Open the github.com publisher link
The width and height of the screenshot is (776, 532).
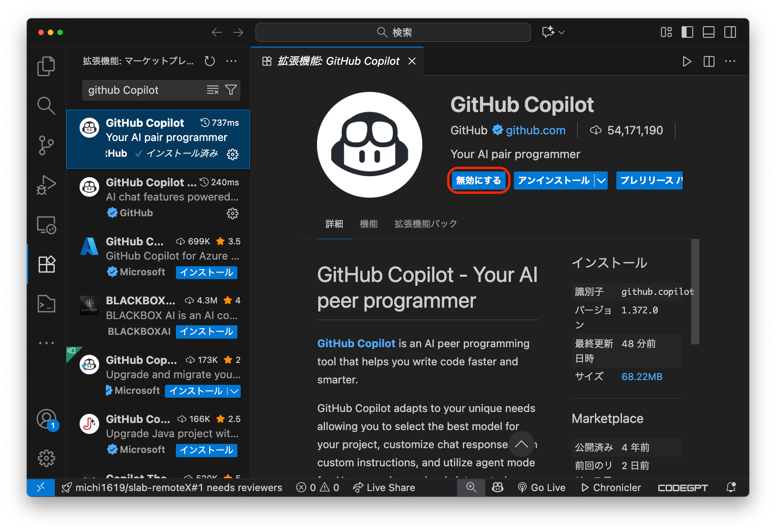tap(535, 130)
